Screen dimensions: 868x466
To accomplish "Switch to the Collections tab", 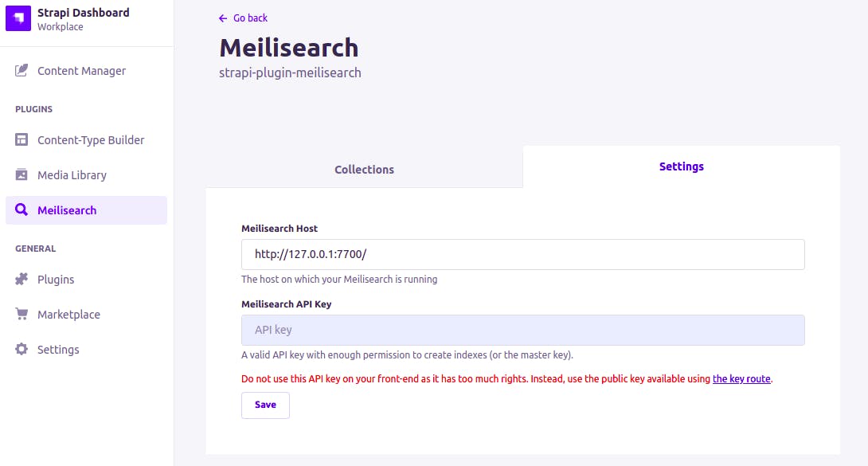I will 364,169.
